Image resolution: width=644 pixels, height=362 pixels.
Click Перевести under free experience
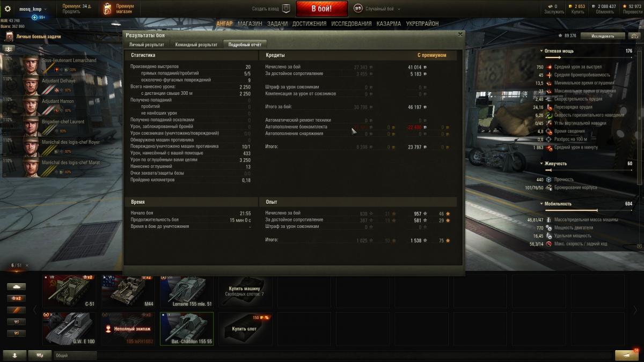click(632, 12)
